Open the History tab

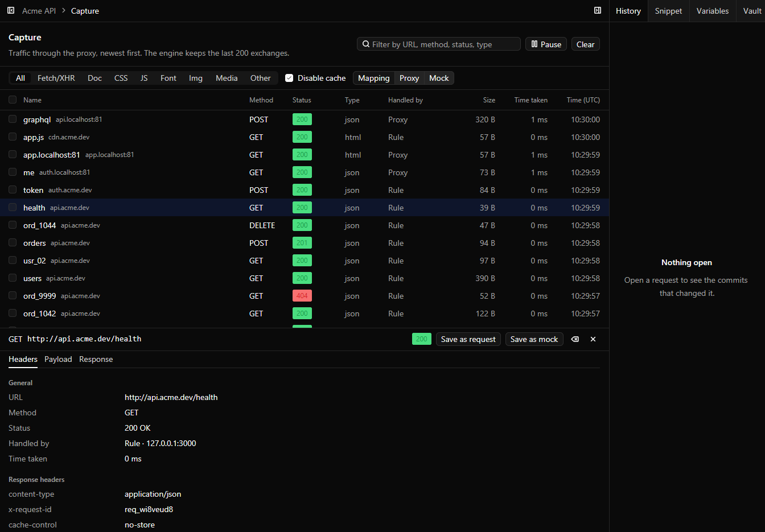click(x=628, y=11)
